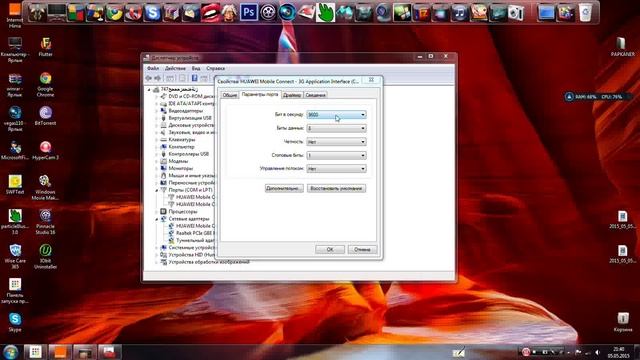640x360 pixels.
Task: Confirm the dialog with OK
Action: [330, 249]
